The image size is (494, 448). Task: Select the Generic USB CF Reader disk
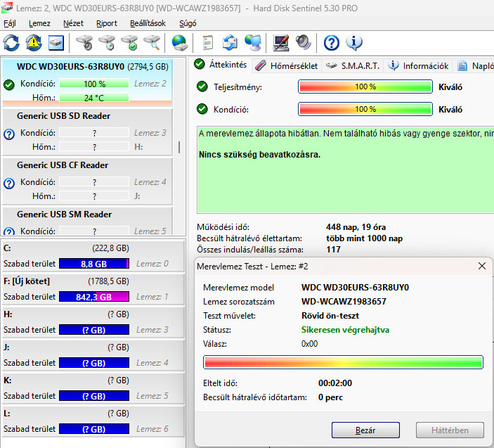(x=63, y=165)
